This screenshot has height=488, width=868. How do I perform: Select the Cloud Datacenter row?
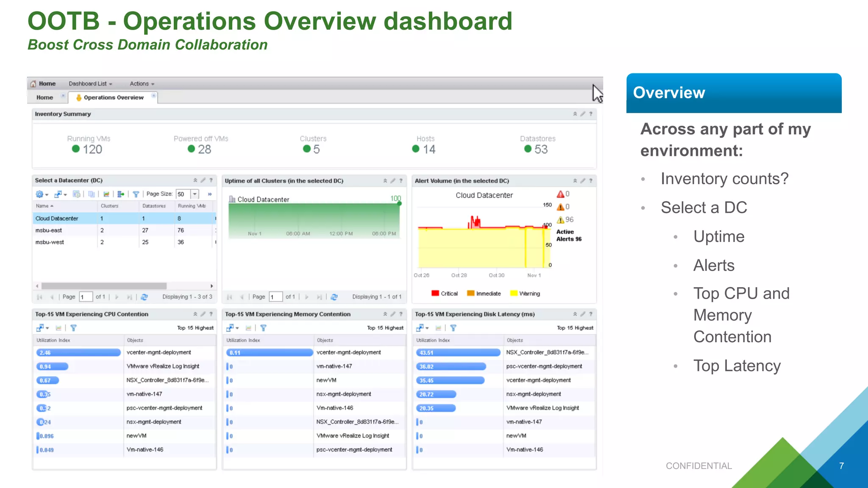(x=124, y=219)
